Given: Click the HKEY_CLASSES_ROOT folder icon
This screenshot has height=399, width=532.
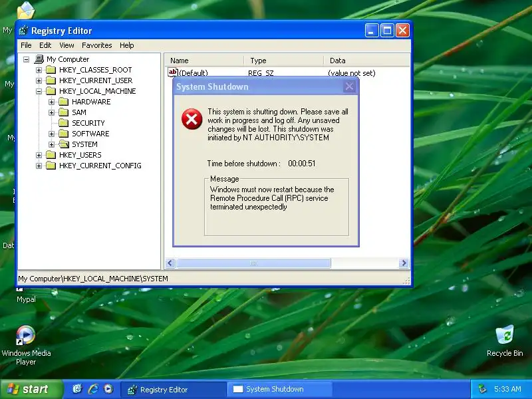Looking at the screenshot, I should pyautogui.click(x=51, y=70).
